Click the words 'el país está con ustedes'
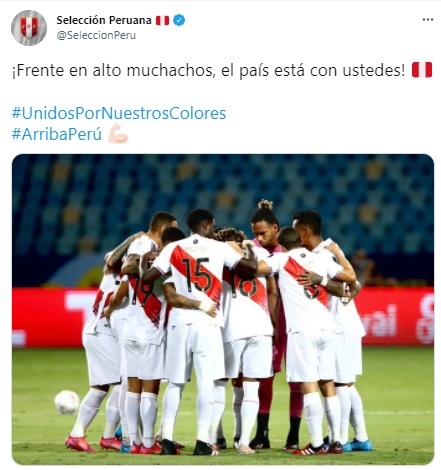The width and height of the screenshot is (441, 470). (313, 70)
